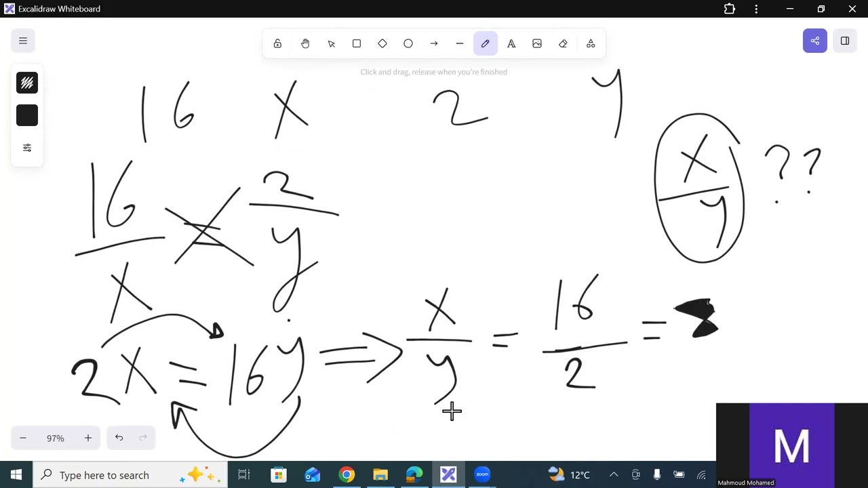Select the Selection arrow tool
This screenshot has width=868, height=488.
click(331, 43)
